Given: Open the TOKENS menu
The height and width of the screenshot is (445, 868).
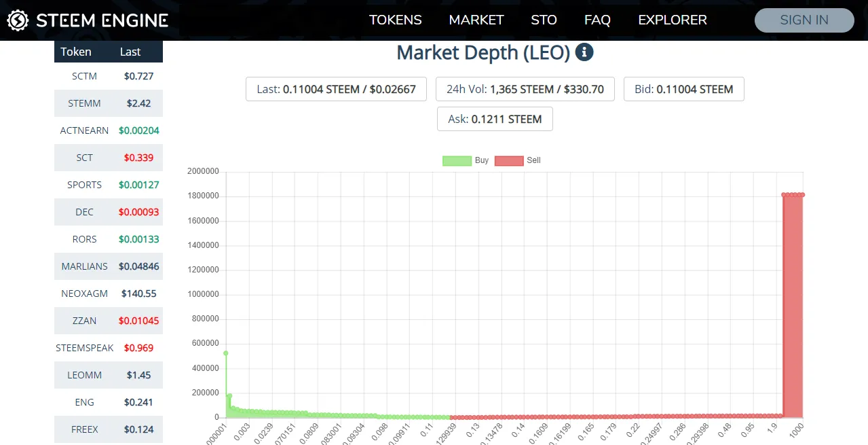Looking at the screenshot, I should [x=396, y=20].
